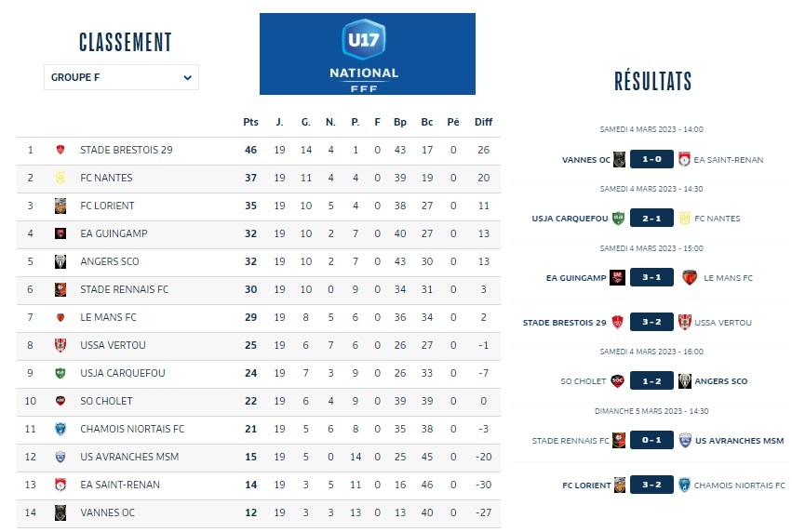The height and width of the screenshot is (532, 792).
Task: Click the Vannes OC 1-0 score box
Action: coord(651,159)
